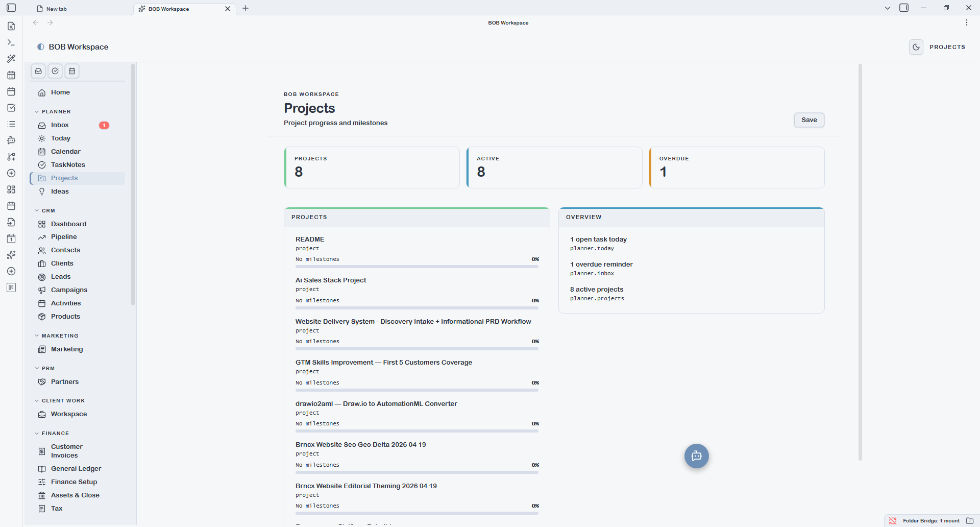This screenshot has height=527, width=980.
Task: Click the OVERDUE 1 stat card
Action: 737,167
